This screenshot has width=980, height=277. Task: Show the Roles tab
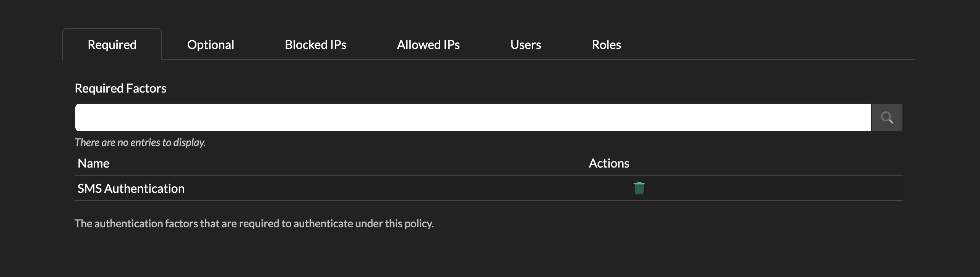[x=606, y=45]
